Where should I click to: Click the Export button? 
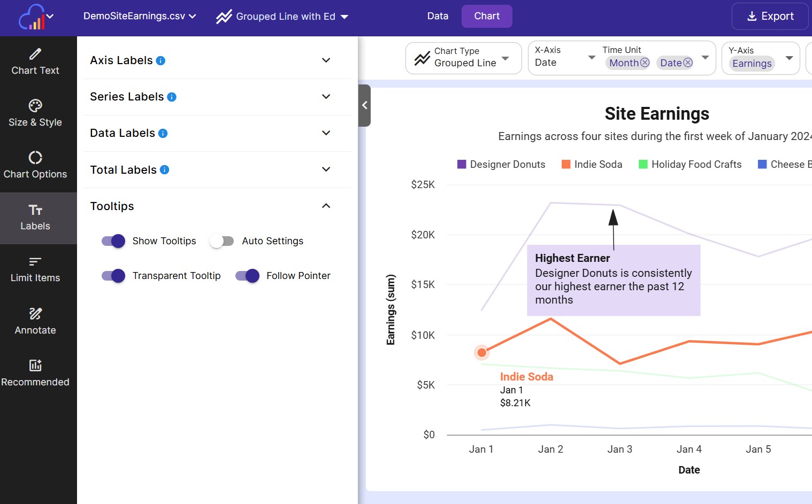(770, 16)
